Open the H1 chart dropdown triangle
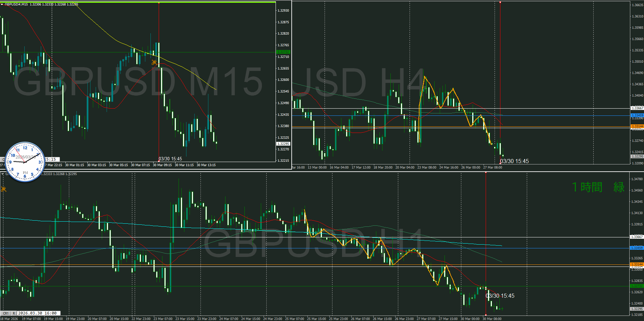 [x=3, y=174]
